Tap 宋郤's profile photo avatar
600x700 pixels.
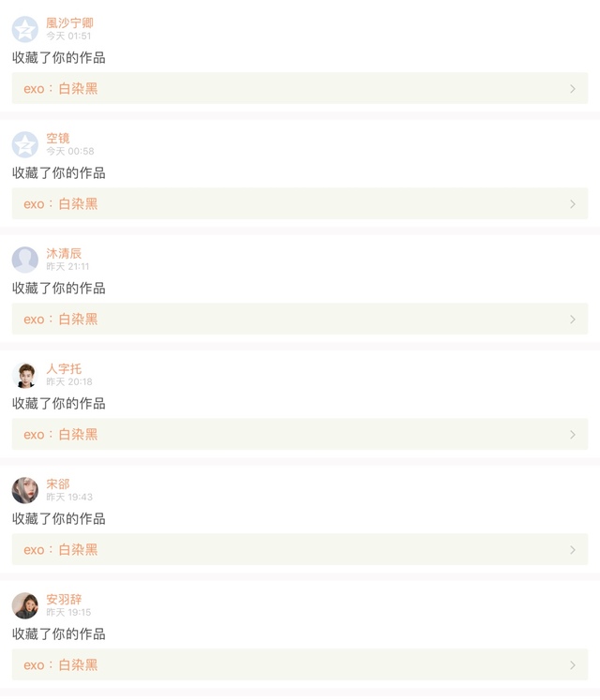[x=25, y=490]
